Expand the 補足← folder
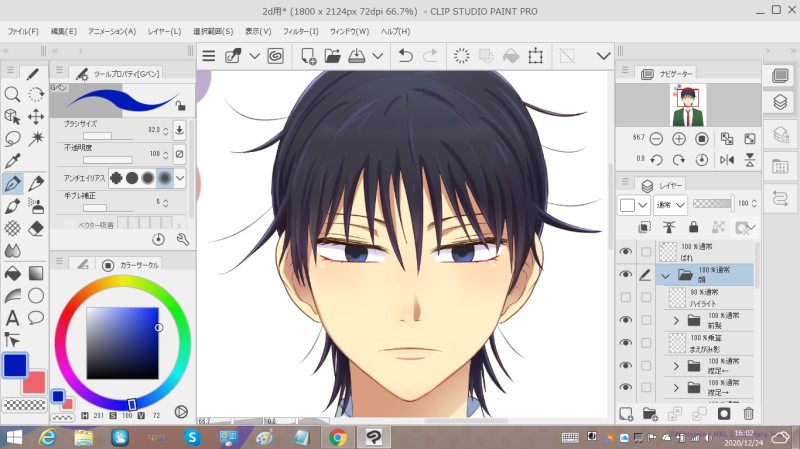 coord(676,366)
